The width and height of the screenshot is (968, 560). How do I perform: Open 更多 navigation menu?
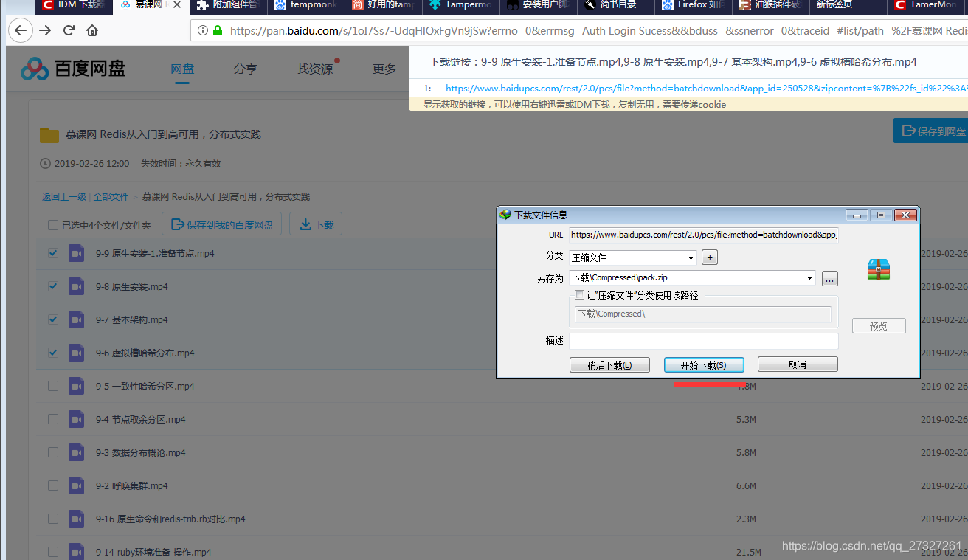(x=384, y=69)
